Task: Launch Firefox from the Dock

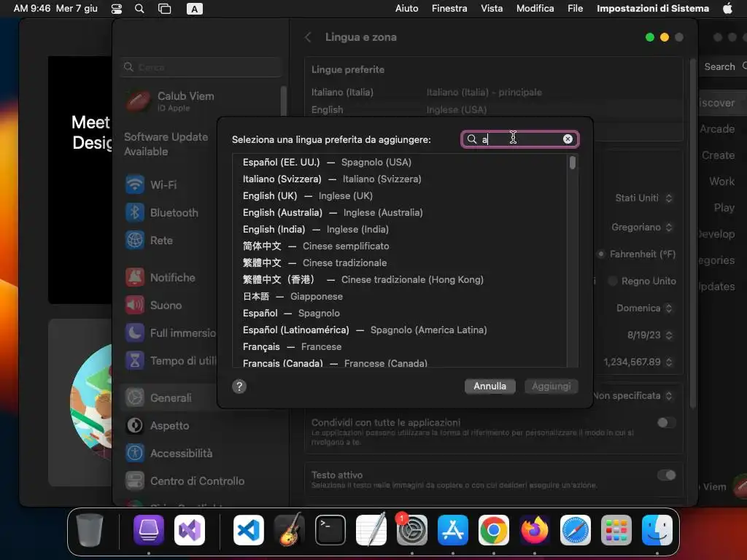Action: click(x=535, y=530)
